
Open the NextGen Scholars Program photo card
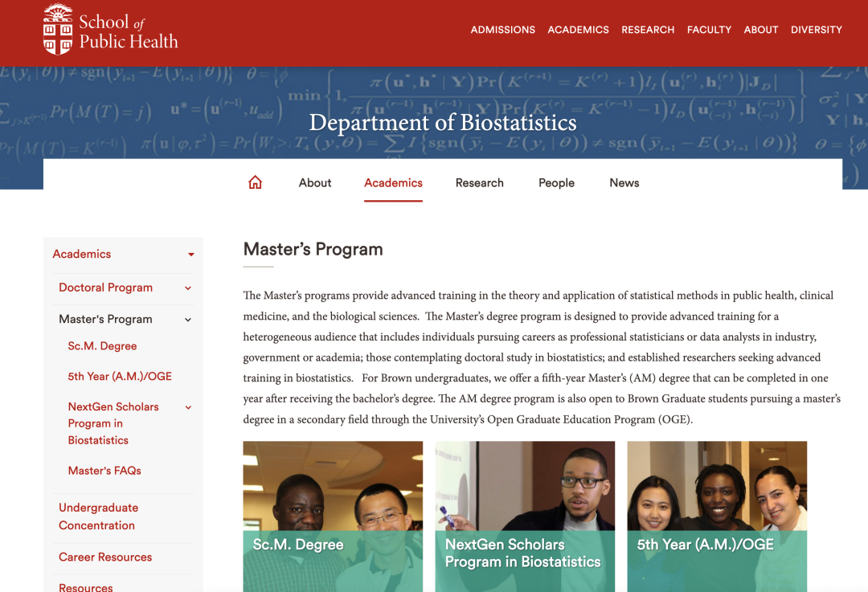point(525,516)
